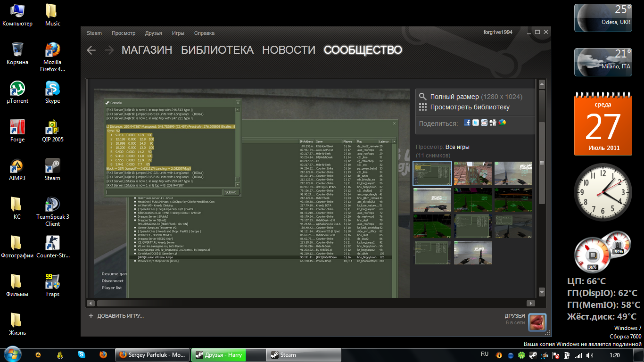This screenshot has height=362, width=644.
Task: Select the first console screenshot thumbnail
Action: tap(432, 173)
